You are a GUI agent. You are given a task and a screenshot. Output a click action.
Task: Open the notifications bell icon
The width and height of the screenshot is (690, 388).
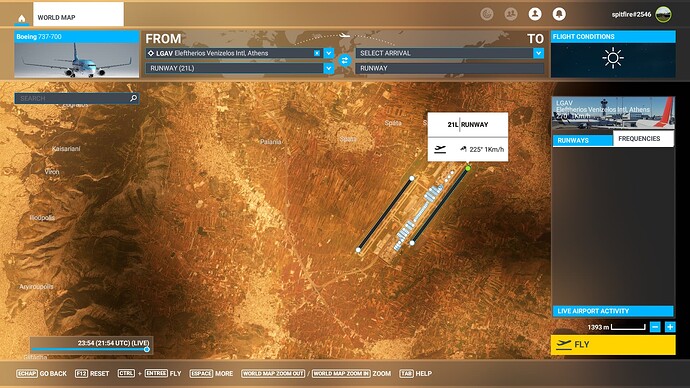coord(559,14)
